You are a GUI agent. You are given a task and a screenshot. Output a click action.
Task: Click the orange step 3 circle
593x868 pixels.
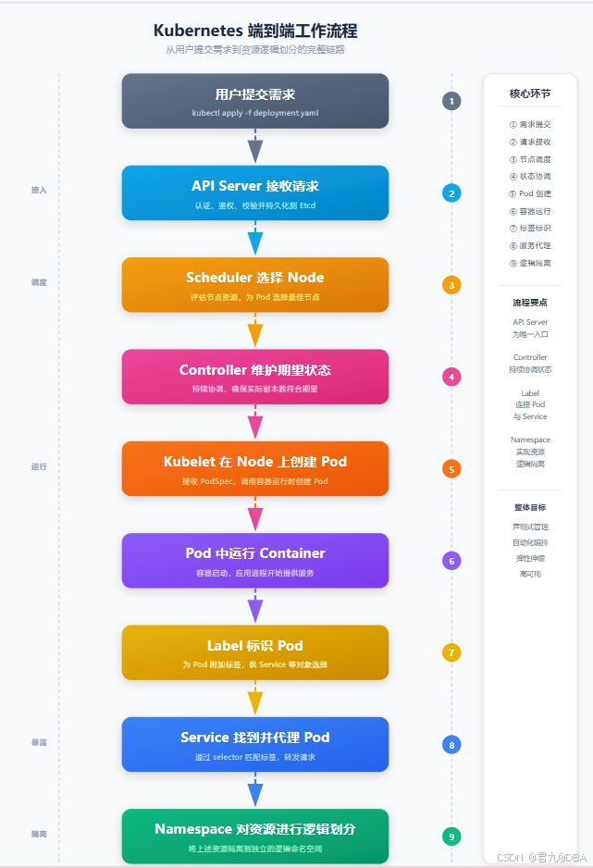click(x=451, y=285)
